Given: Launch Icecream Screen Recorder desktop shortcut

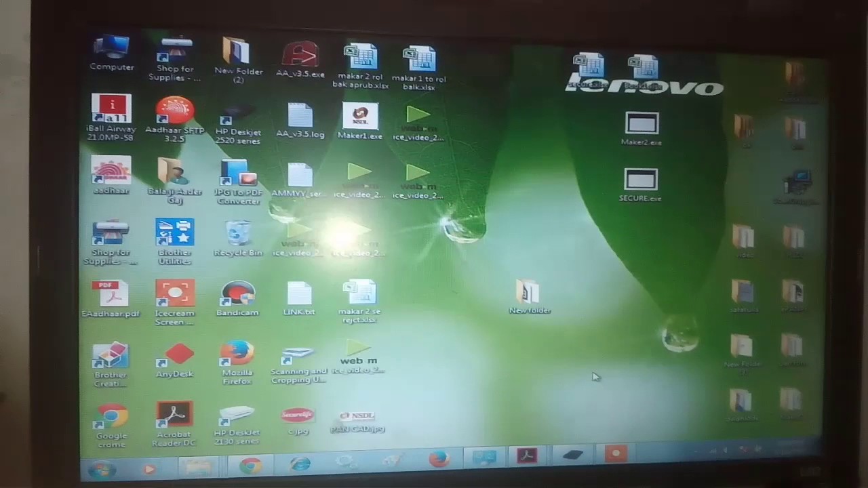Looking at the screenshot, I should (174, 303).
